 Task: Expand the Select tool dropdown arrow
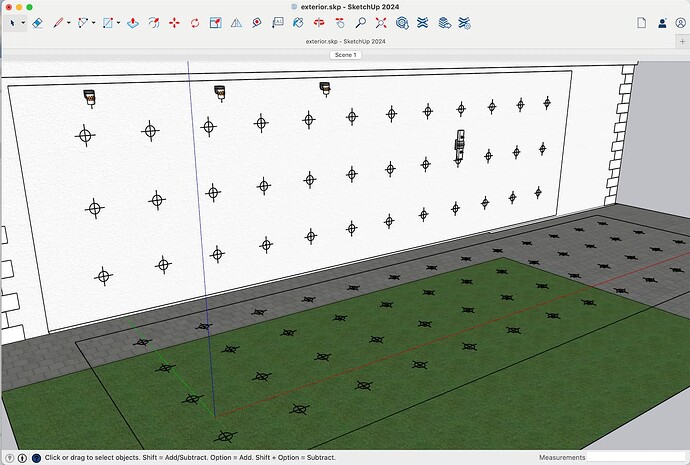coord(23,23)
